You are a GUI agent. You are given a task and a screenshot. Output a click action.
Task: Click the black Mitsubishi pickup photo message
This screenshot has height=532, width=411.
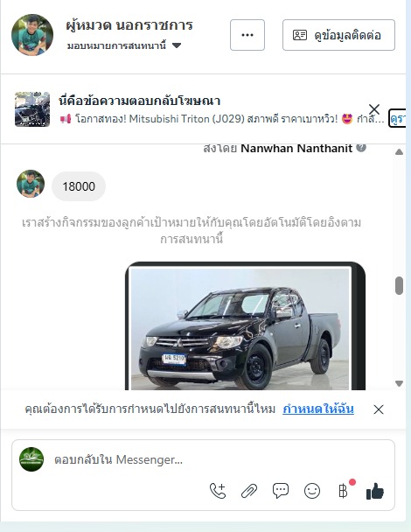245,326
